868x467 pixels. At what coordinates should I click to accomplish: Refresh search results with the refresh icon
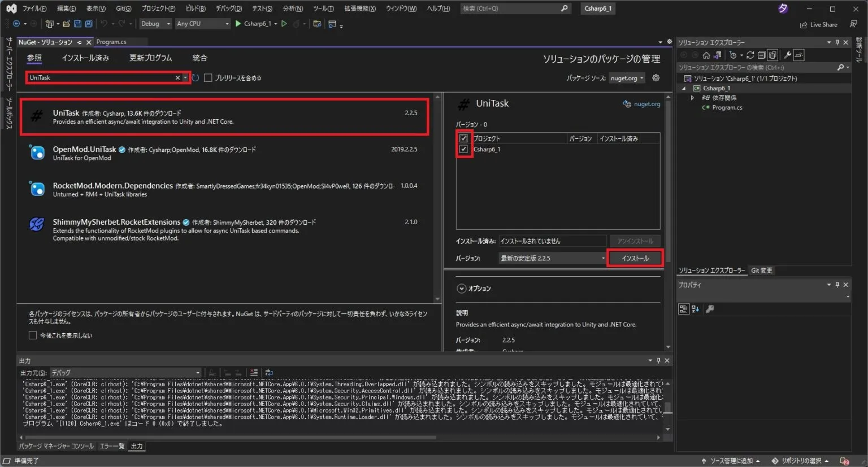click(194, 78)
